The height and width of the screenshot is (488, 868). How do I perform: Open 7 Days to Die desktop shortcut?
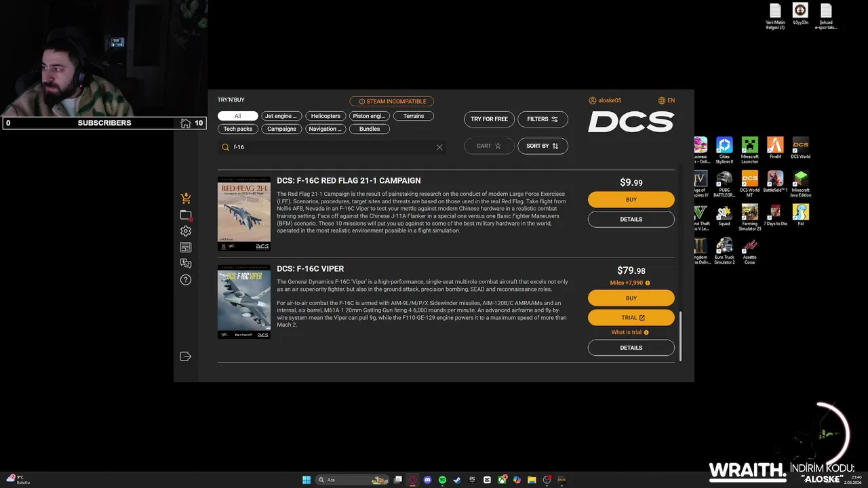776,215
